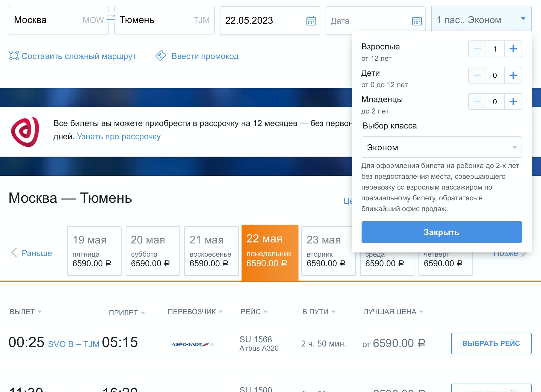Decrease adults count with minus button
Image resolution: width=541 pixels, height=392 pixels.
(x=477, y=49)
